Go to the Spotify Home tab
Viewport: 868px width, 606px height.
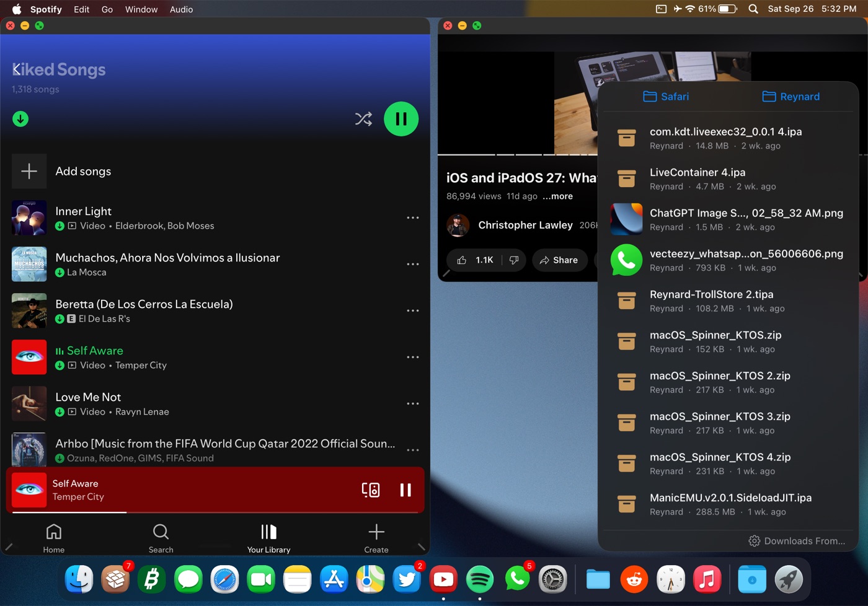54,538
